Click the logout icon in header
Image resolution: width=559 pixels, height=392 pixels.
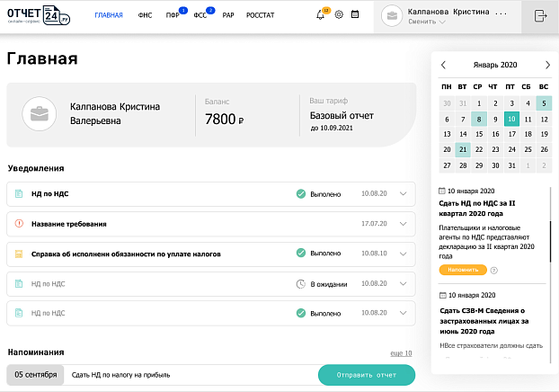540,15
